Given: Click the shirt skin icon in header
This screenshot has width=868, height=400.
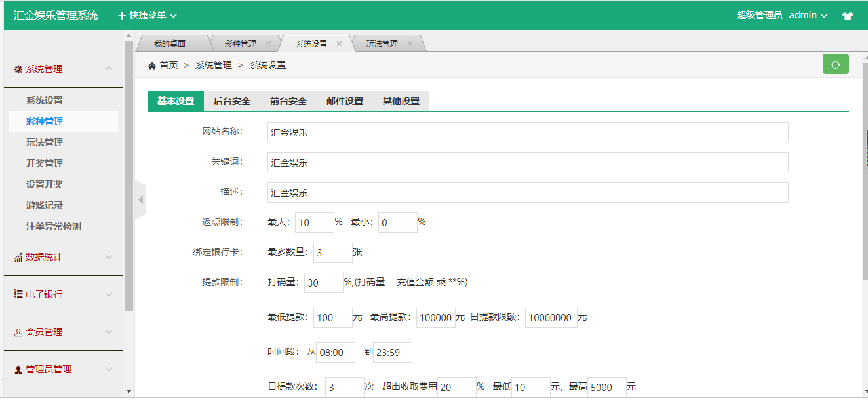Looking at the screenshot, I should (848, 16).
